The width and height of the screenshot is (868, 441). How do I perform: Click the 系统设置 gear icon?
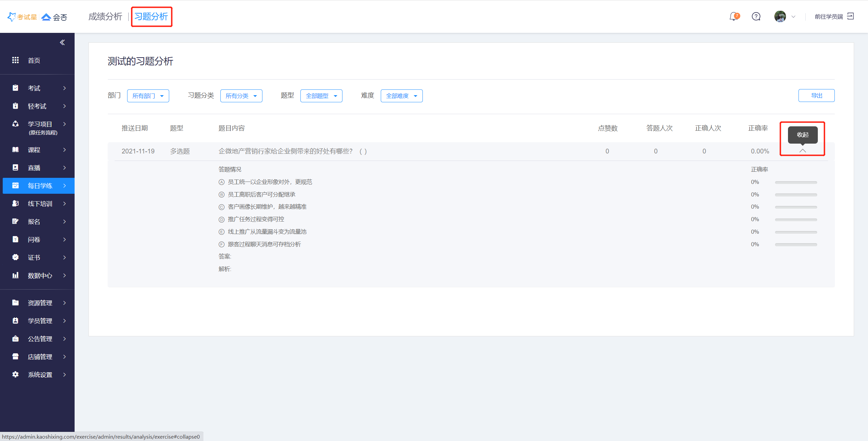coord(15,374)
